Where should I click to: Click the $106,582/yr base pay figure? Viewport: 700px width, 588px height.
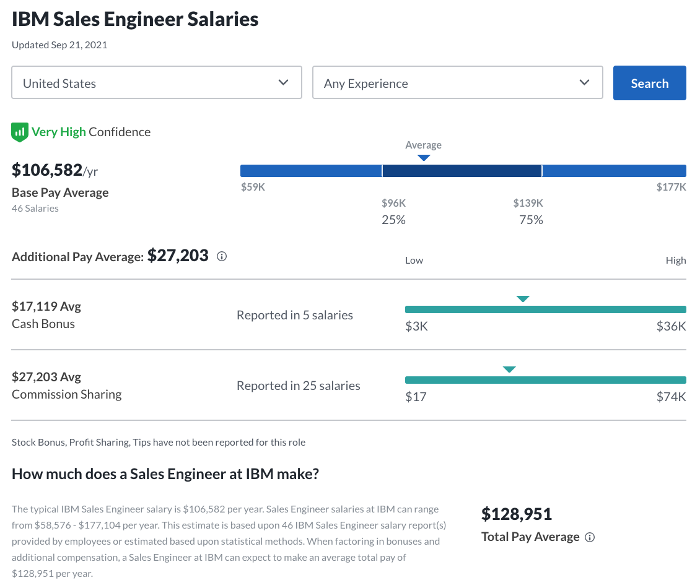[55, 170]
